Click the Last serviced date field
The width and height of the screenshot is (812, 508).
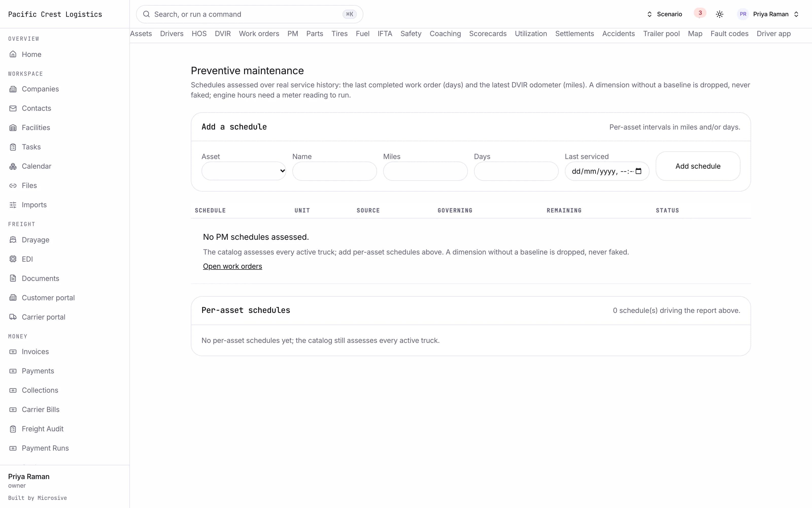click(x=607, y=171)
